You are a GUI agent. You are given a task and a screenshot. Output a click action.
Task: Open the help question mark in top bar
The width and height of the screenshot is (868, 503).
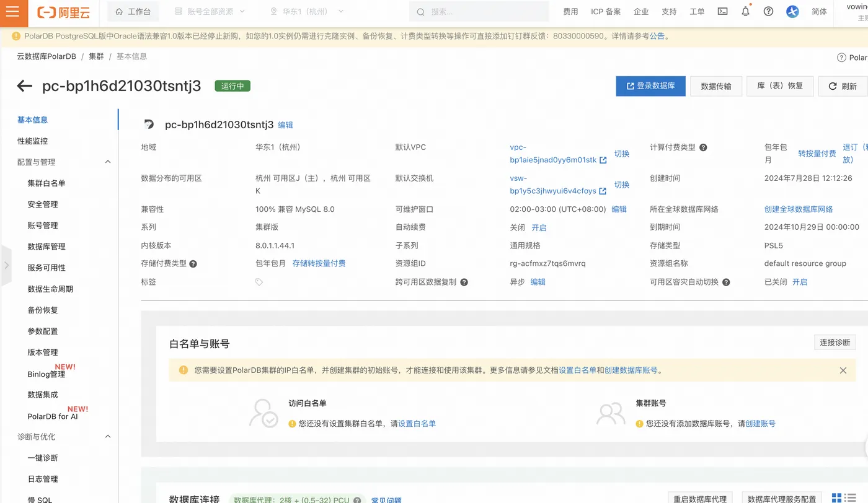click(x=769, y=11)
